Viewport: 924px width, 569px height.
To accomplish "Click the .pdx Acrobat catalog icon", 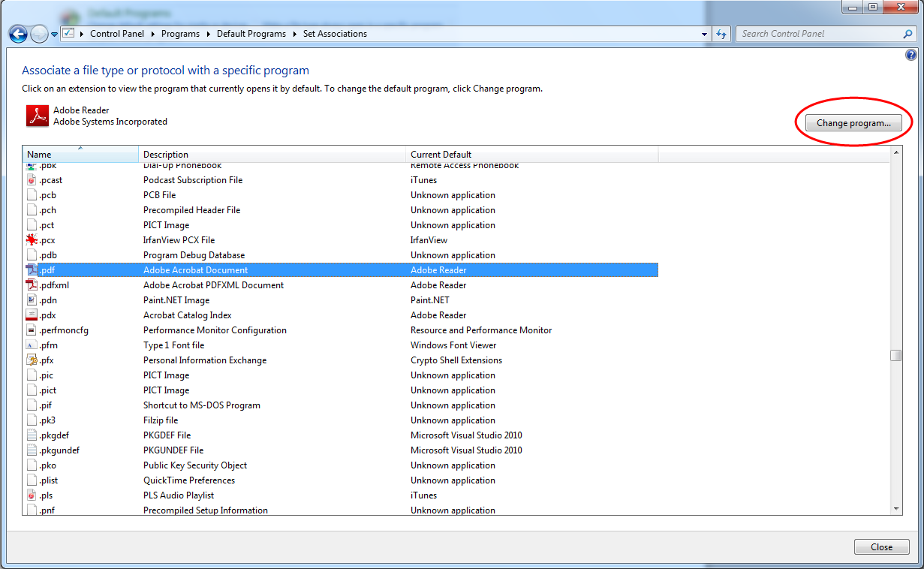I will point(32,315).
